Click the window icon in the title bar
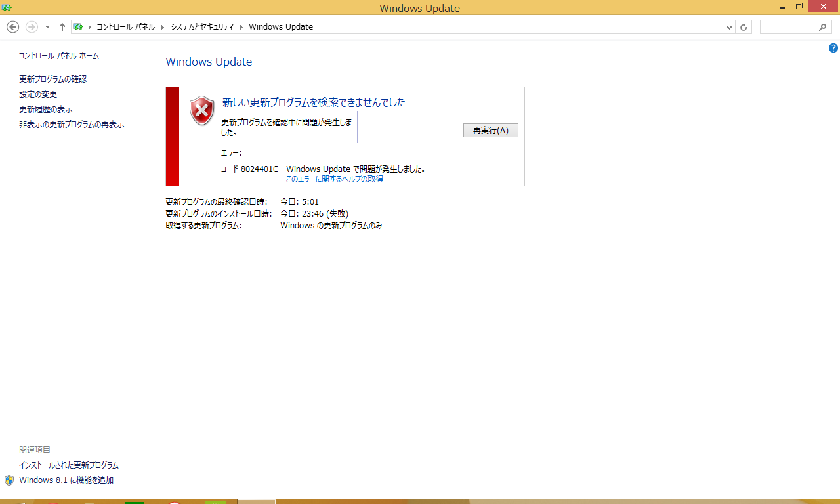The height and width of the screenshot is (504, 840). (7, 7)
